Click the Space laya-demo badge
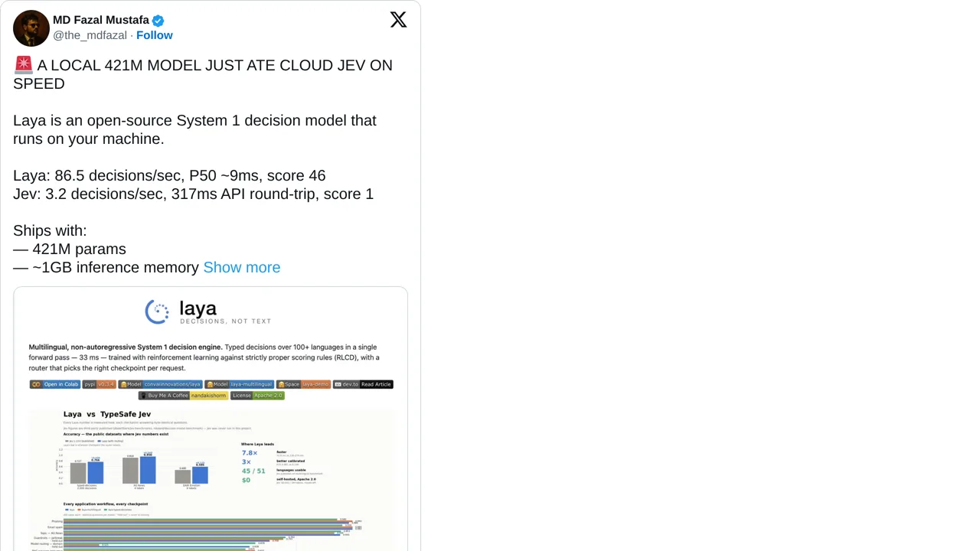Image resolution: width=980 pixels, height=551 pixels. point(303,384)
